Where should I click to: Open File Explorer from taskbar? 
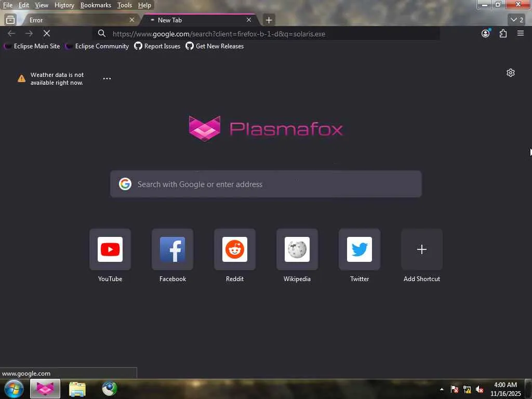click(77, 389)
